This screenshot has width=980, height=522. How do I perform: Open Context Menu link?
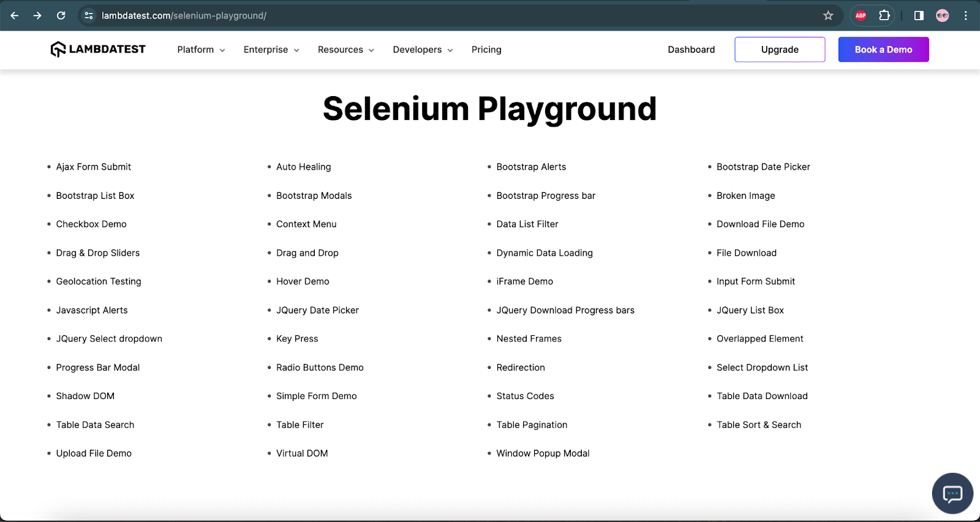[x=306, y=224]
